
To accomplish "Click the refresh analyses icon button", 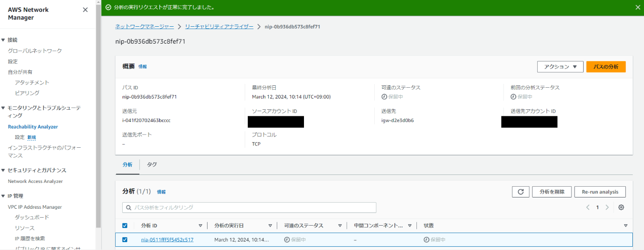I will (521, 192).
